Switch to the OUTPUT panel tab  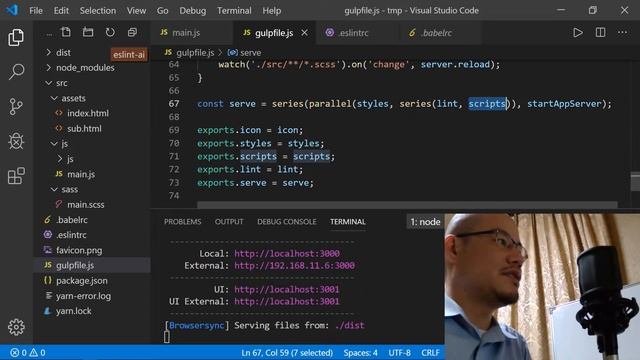[229, 222]
